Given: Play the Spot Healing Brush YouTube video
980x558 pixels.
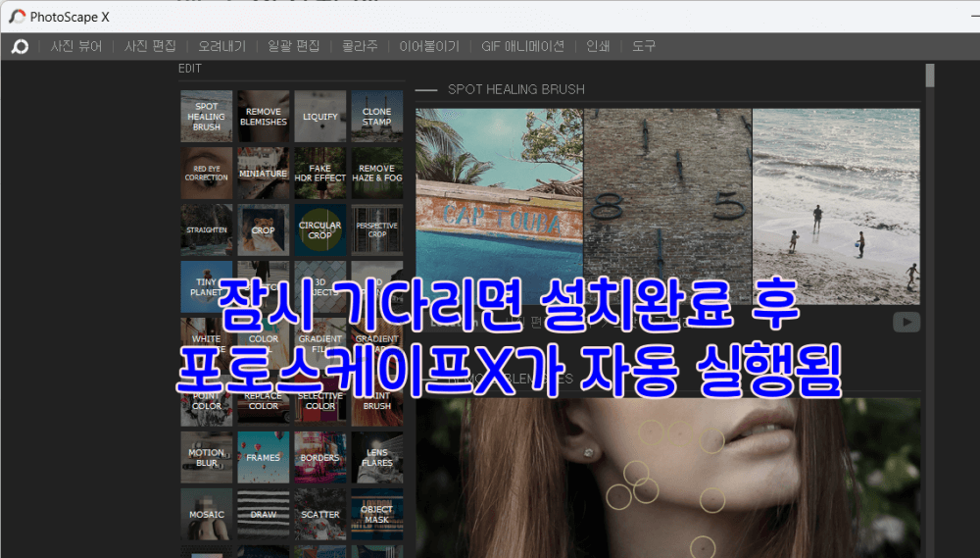Looking at the screenshot, I should click(x=906, y=323).
